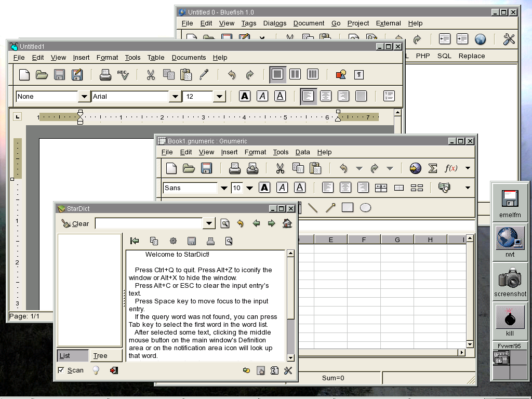532x399 pixels.
Task: Click merge cells icon in Gnumeric
Action: point(381,188)
